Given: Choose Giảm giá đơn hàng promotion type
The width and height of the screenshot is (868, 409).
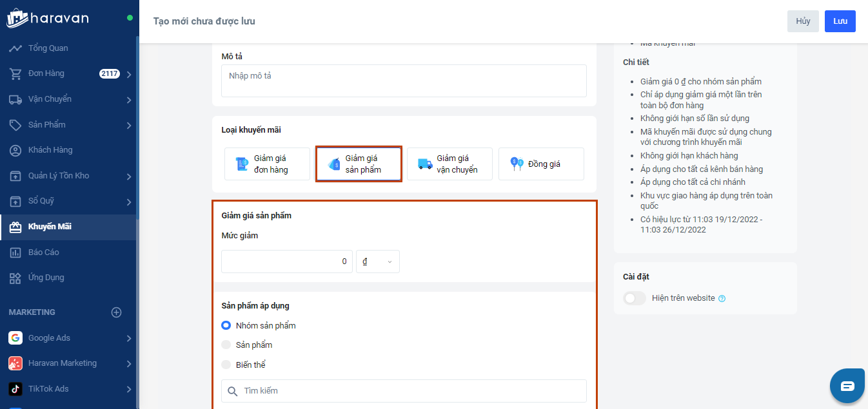Looking at the screenshot, I should (268, 164).
